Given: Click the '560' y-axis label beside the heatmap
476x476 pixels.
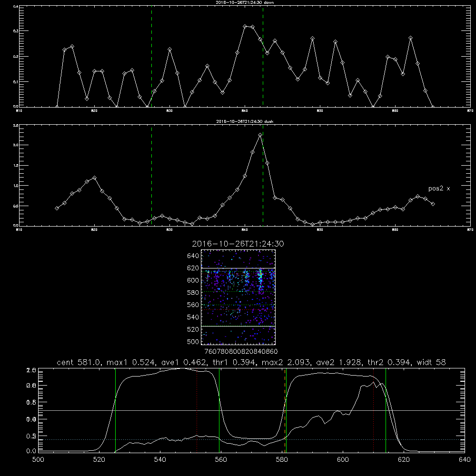Looking at the screenshot, I should coord(193,305).
